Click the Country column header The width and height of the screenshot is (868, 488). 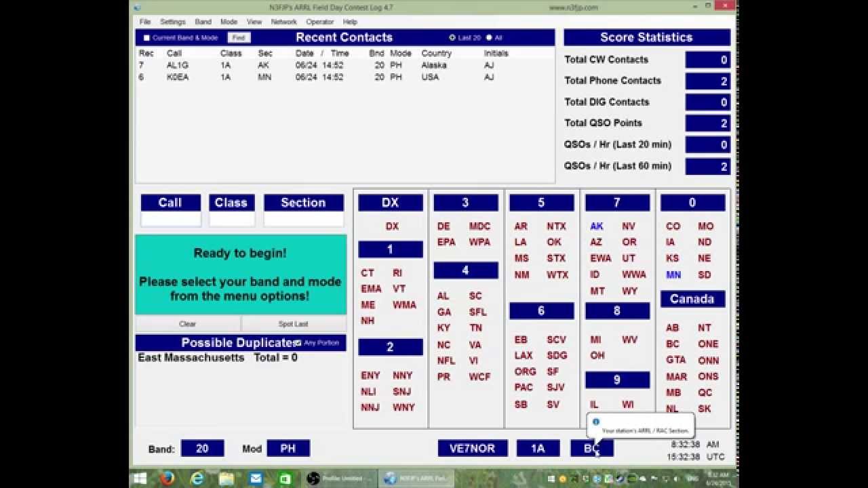click(x=436, y=54)
